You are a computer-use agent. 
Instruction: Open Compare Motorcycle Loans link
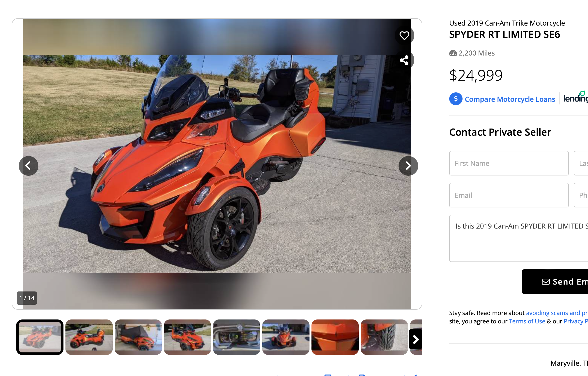click(510, 99)
